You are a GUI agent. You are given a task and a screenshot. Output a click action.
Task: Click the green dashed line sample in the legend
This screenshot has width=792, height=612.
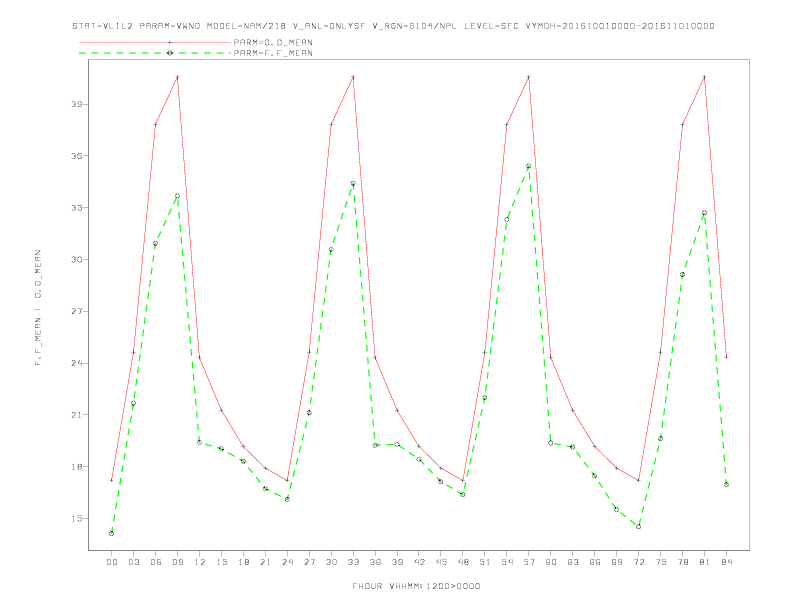pyautogui.click(x=155, y=53)
